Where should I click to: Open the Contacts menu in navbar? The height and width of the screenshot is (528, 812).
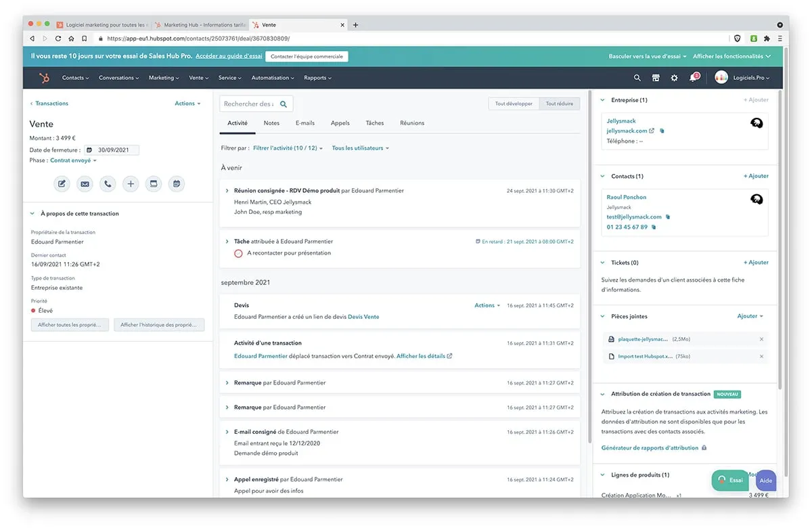tap(75, 78)
